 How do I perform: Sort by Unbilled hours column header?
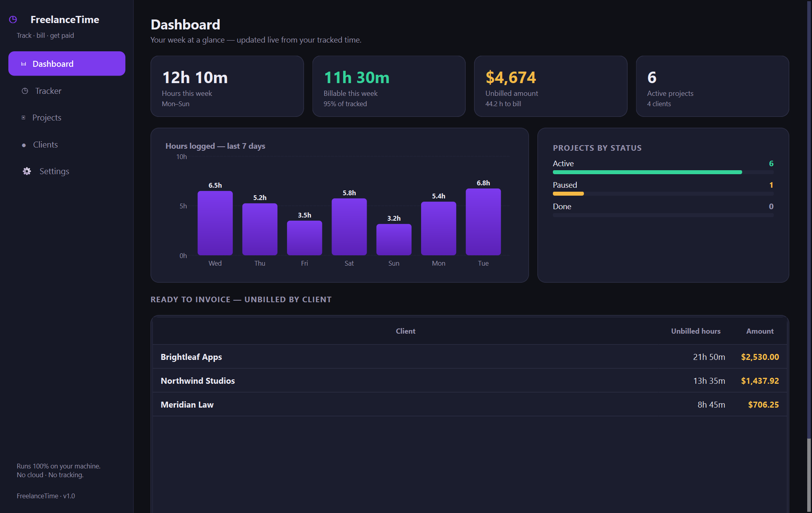pos(696,331)
